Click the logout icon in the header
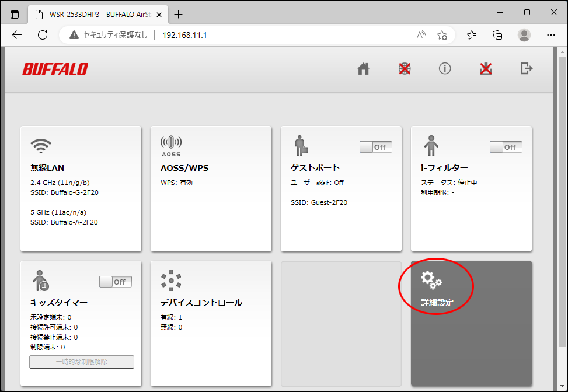The height and width of the screenshot is (392, 568). click(527, 68)
